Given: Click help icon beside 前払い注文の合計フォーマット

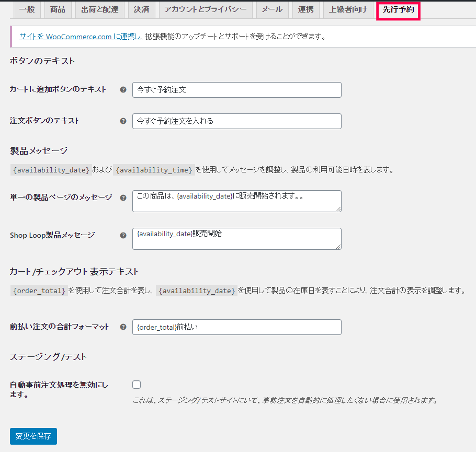Looking at the screenshot, I should (x=123, y=327).
